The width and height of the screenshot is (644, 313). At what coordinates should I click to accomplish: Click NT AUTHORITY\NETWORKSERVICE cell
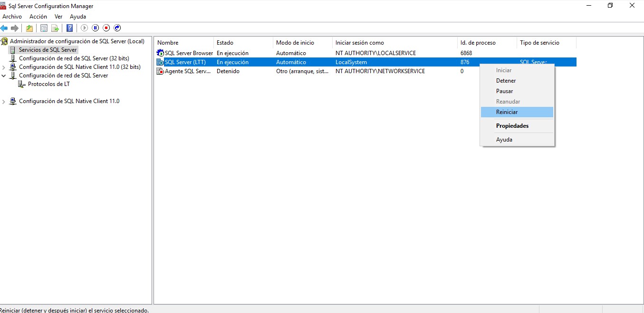380,71
